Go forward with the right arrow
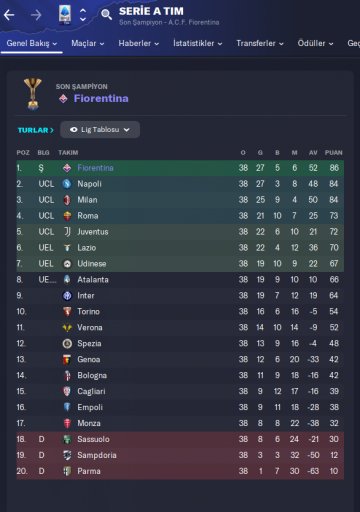 pyautogui.click(x=36, y=15)
